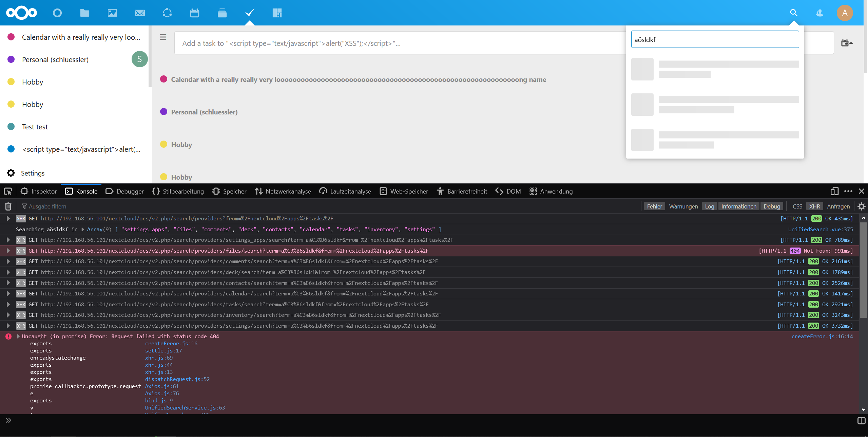
Task: Open the Photos app
Action: [112, 13]
